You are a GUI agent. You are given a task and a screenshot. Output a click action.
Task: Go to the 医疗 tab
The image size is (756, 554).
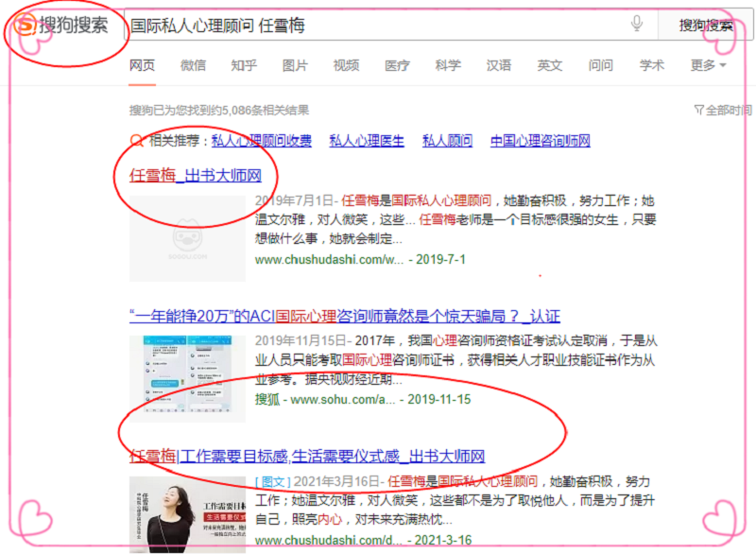coord(397,65)
